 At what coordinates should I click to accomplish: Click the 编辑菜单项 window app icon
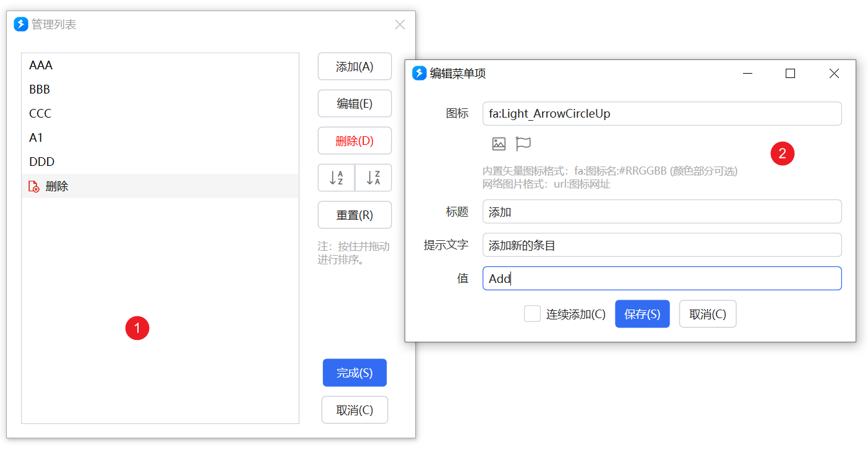coord(419,73)
